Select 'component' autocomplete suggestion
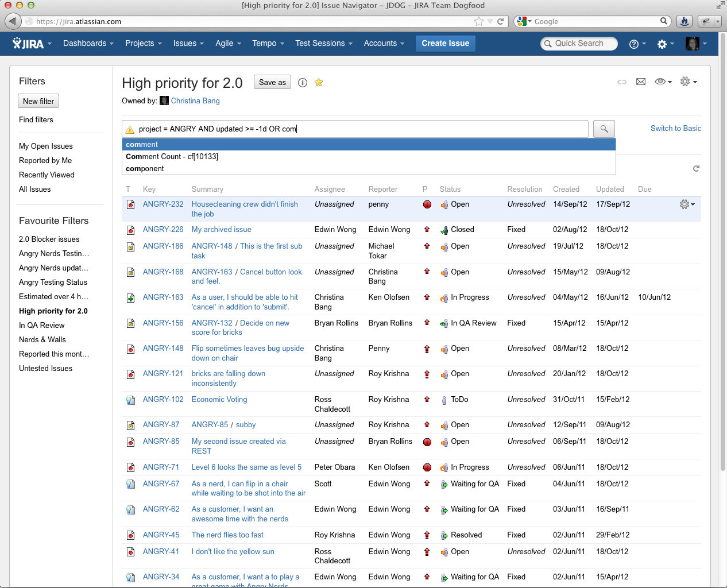The image size is (727, 588). pyautogui.click(x=369, y=169)
